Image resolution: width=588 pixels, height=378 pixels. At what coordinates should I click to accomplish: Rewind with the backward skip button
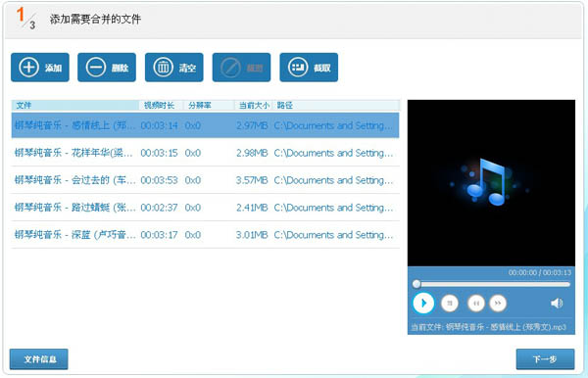[476, 303]
